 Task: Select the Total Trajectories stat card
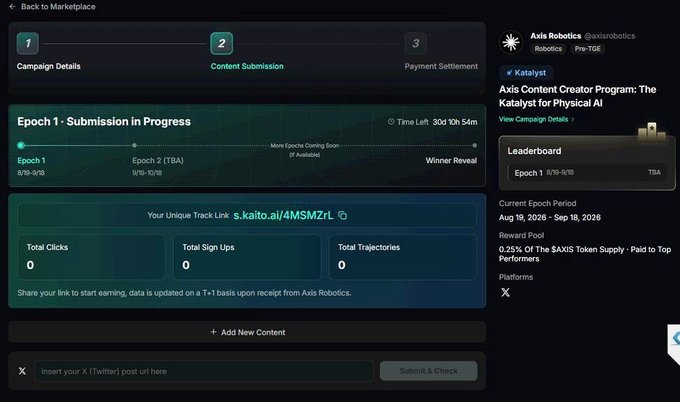point(403,257)
